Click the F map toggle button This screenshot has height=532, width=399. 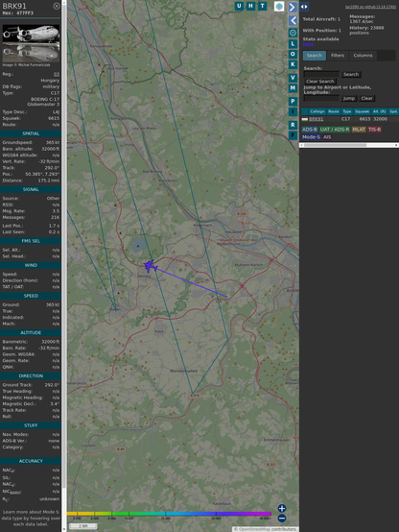[x=293, y=135]
